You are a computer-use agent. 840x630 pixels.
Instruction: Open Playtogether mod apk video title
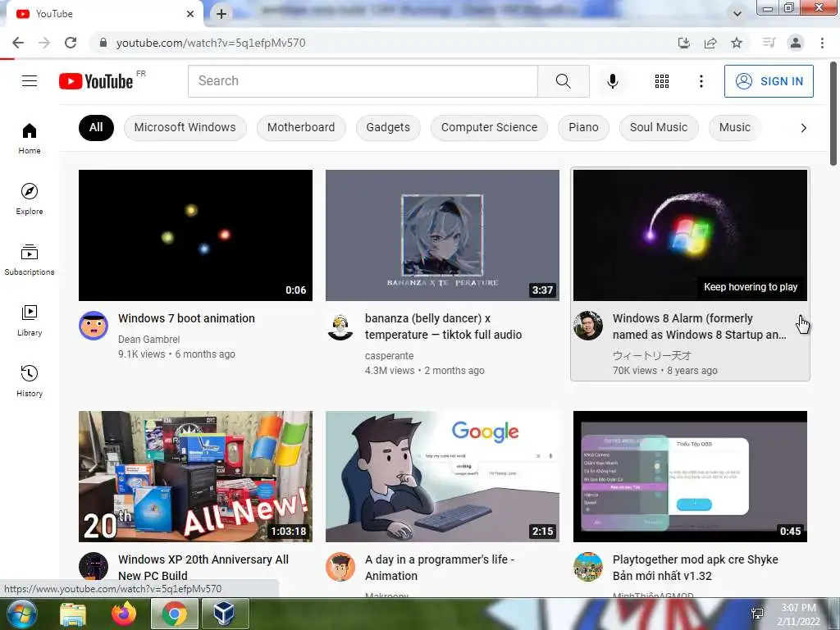[x=695, y=568]
